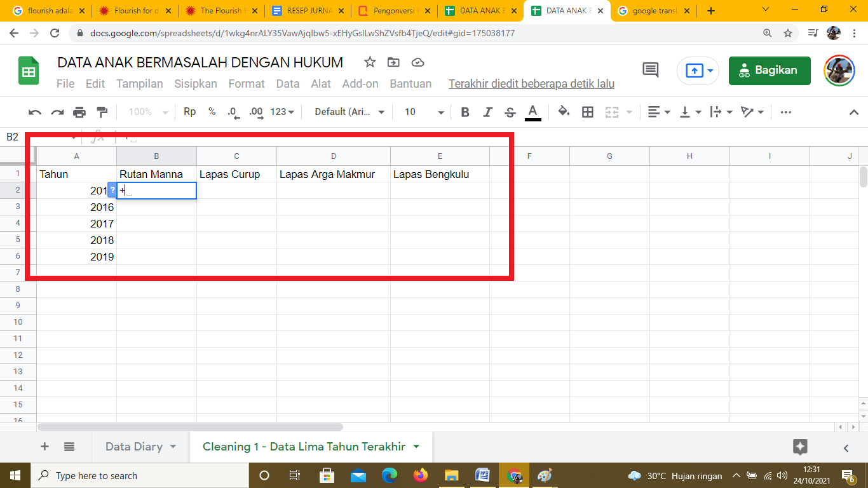Open the cell borders tool
Viewport: 868px width, 488px height.
coord(588,112)
